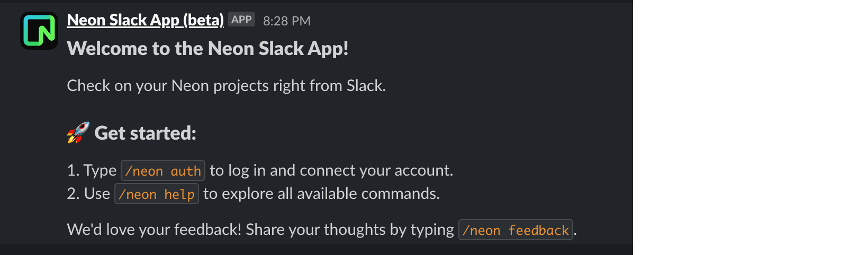Click the Get started heading text

pyautogui.click(x=145, y=133)
